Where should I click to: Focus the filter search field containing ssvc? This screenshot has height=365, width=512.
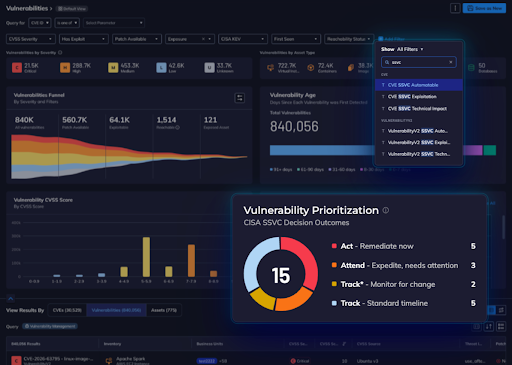419,62
